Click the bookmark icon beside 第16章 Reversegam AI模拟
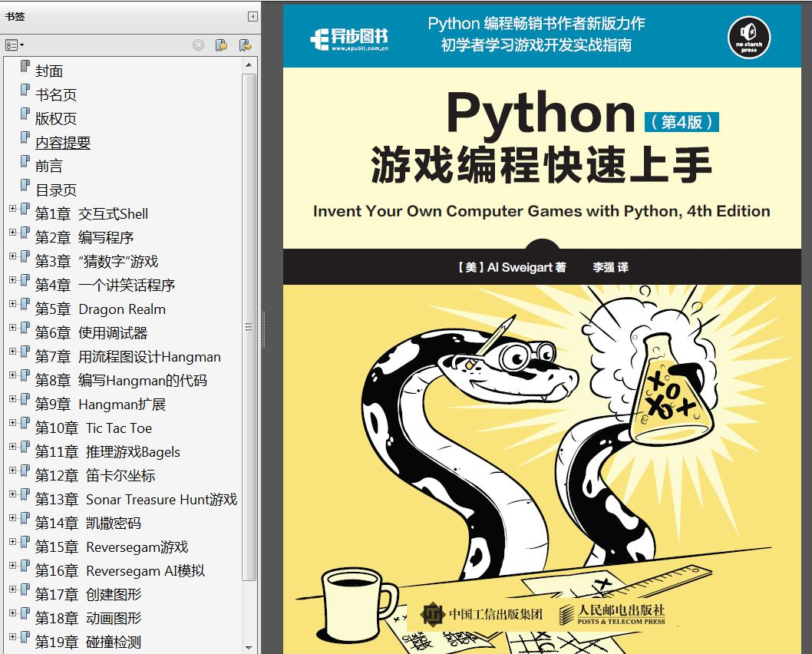Image resolution: width=812 pixels, height=654 pixels. [x=25, y=566]
